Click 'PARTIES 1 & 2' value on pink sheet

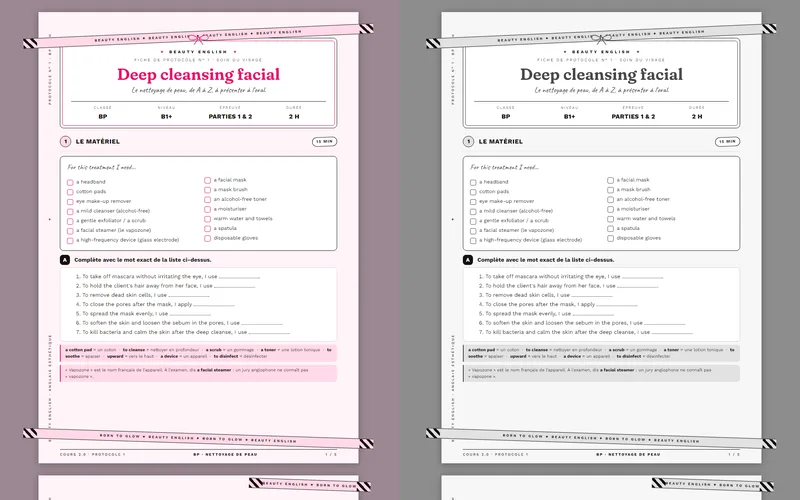230,116
